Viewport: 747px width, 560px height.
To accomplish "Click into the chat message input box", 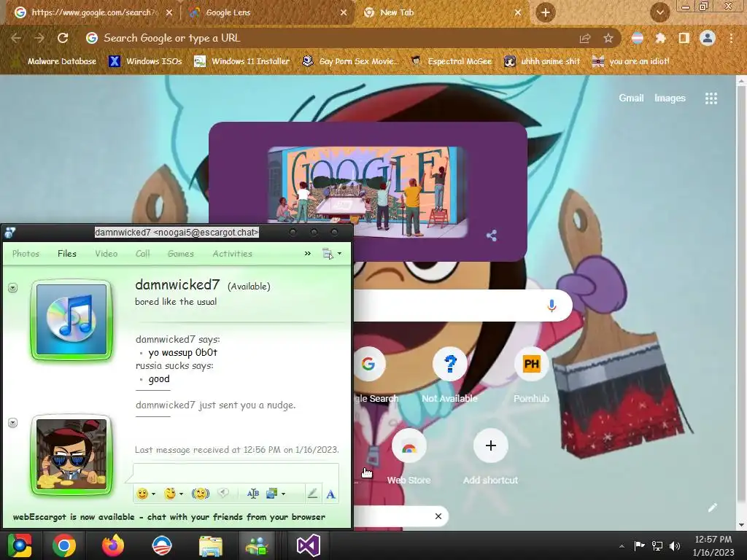I will 236,472.
